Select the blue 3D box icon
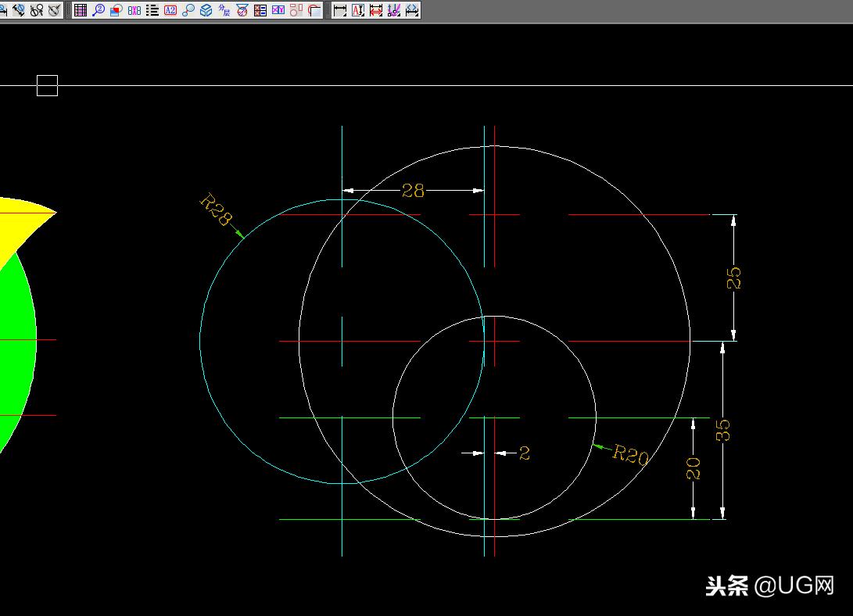The width and height of the screenshot is (853, 616). click(x=206, y=10)
